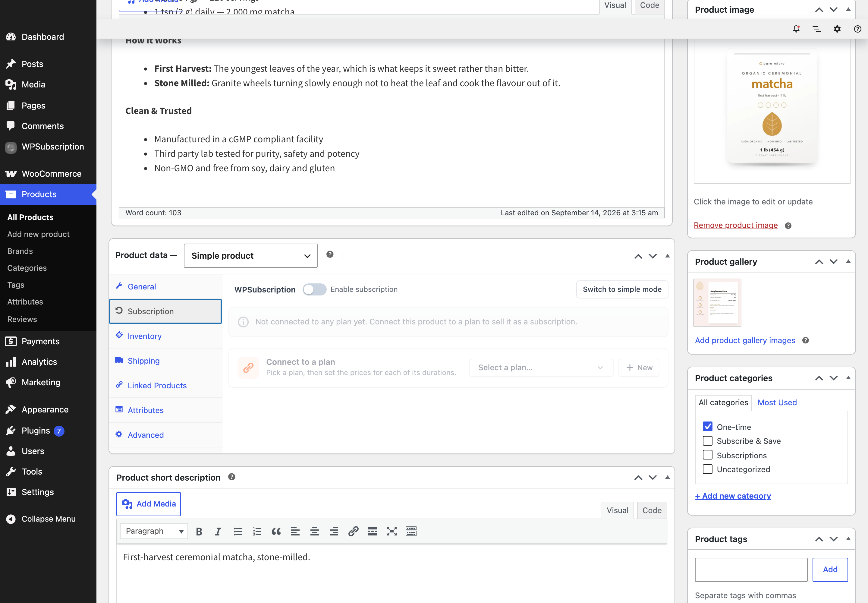Click the supplement facts gallery thumbnail
The image size is (868, 603).
tap(717, 303)
